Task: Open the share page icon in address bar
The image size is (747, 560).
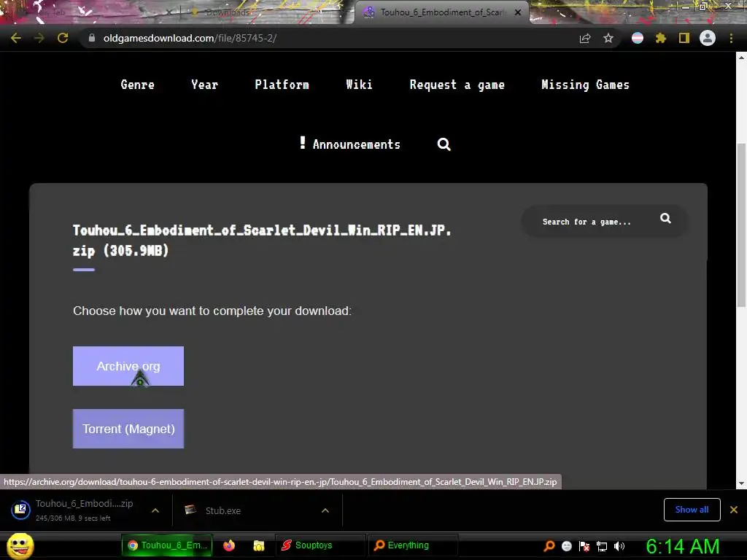Action: click(x=585, y=38)
